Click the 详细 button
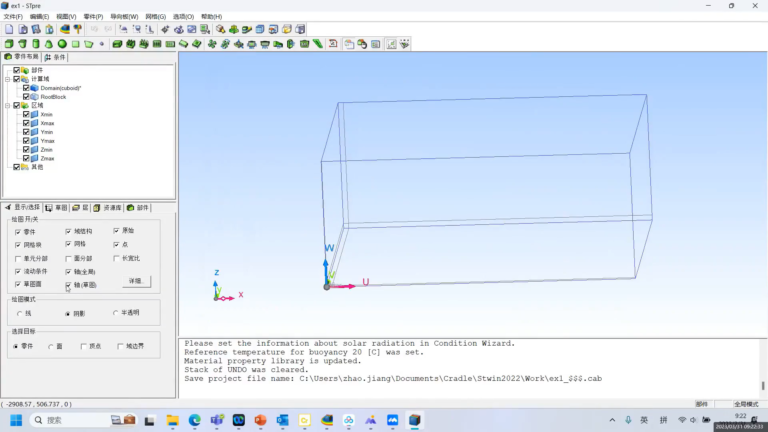Screen dimensions: 768x432 [x=136, y=281]
